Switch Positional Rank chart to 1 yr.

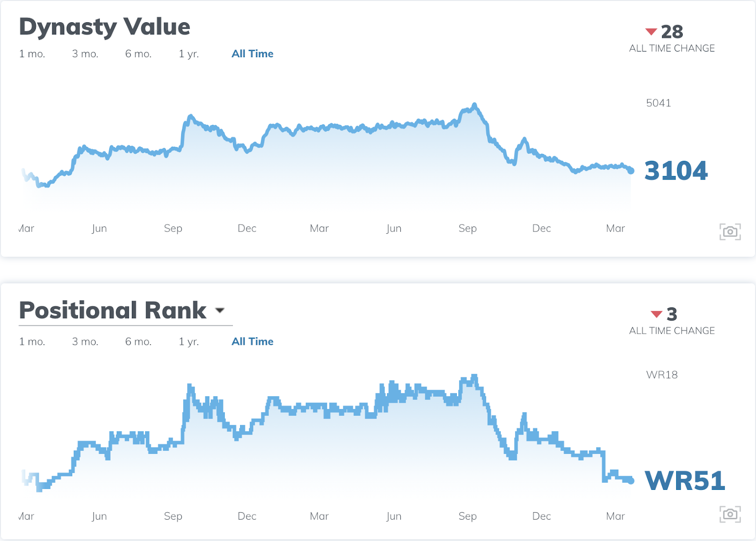click(x=189, y=341)
